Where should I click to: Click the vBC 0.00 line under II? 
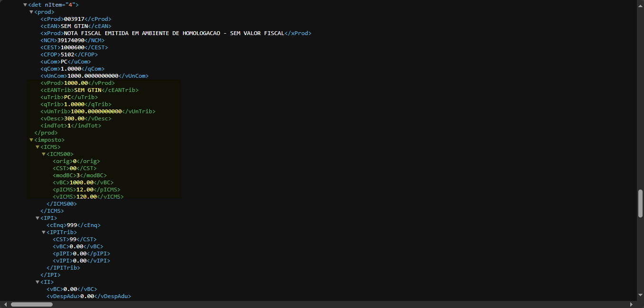pyautogui.click(x=72, y=289)
